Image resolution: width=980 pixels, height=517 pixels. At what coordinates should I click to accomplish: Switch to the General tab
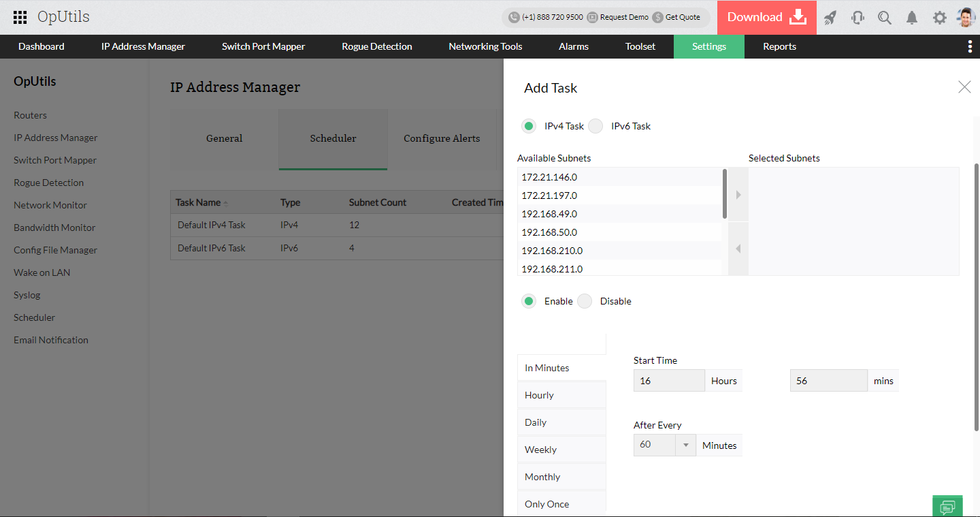(x=225, y=139)
